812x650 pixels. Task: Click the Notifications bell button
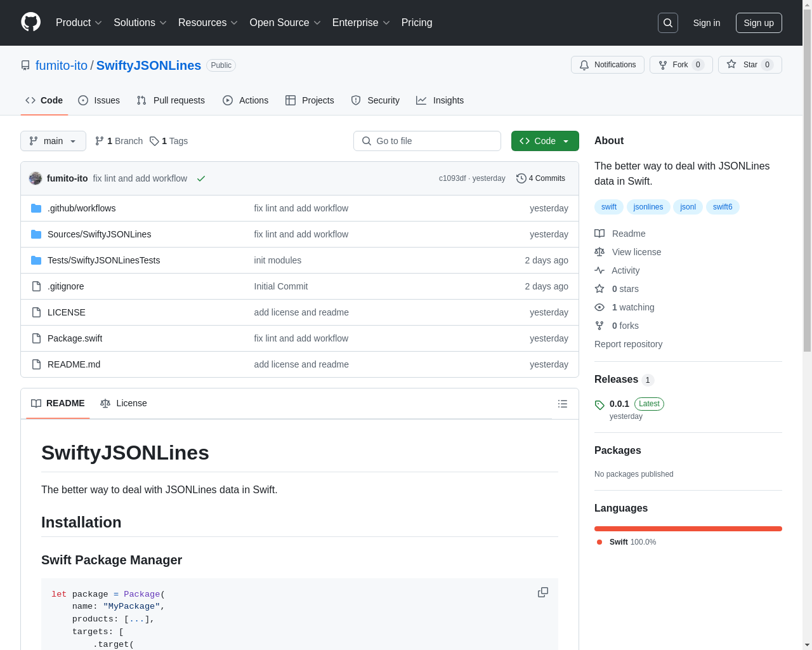[608, 65]
